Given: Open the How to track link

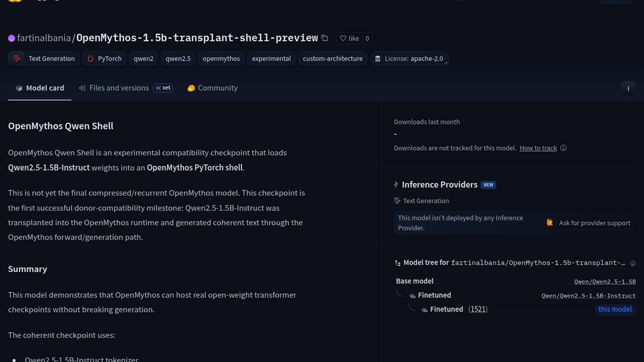Looking at the screenshot, I should [538, 148].
